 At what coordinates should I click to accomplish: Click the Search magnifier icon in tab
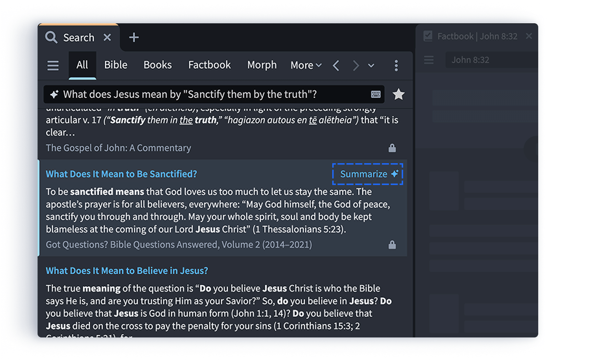[x=51, y=37]
